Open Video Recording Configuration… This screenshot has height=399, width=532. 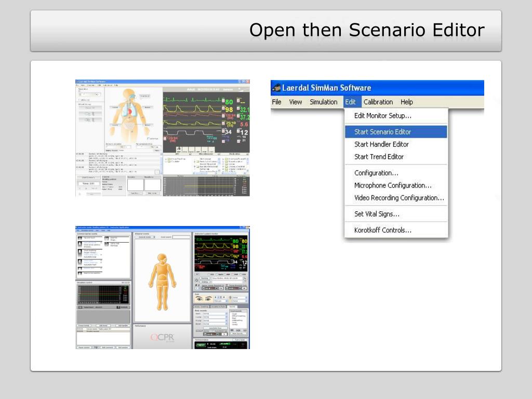(x=396, y=198)
